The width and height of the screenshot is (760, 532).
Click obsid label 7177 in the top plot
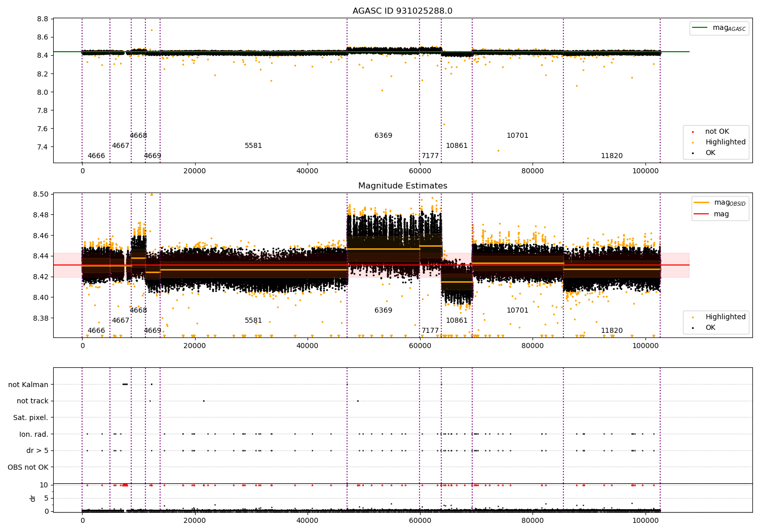(x=430, y=156)
